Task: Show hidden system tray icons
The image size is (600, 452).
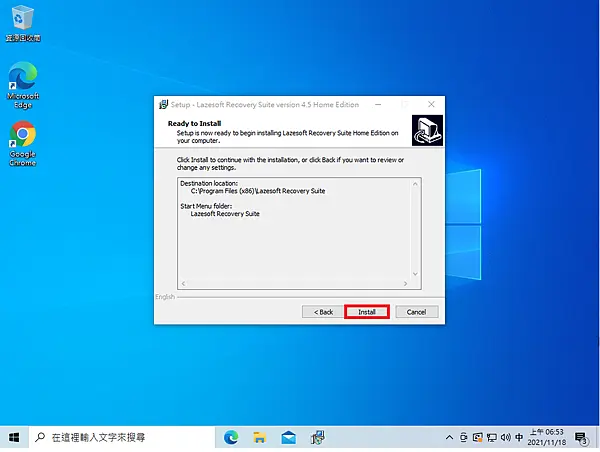Action: coord(449,437)
